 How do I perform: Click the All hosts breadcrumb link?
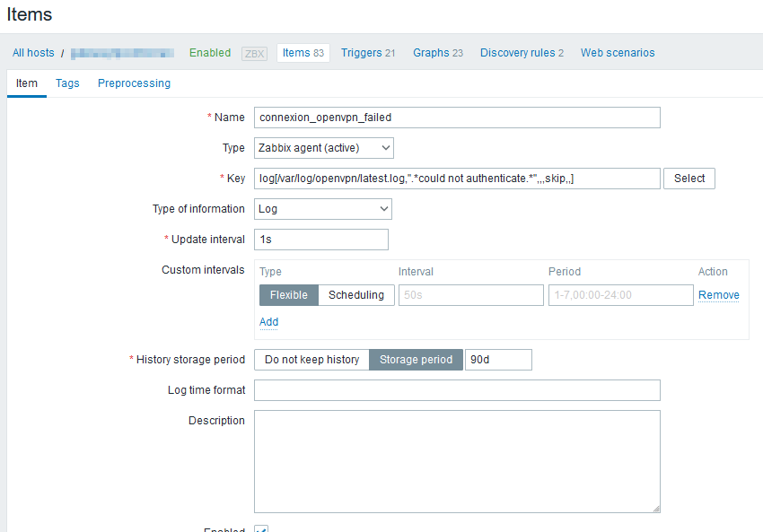click(33, 53)
